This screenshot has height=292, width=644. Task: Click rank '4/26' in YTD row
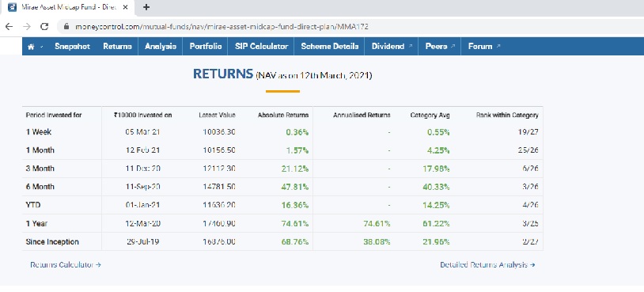(530, 205)
